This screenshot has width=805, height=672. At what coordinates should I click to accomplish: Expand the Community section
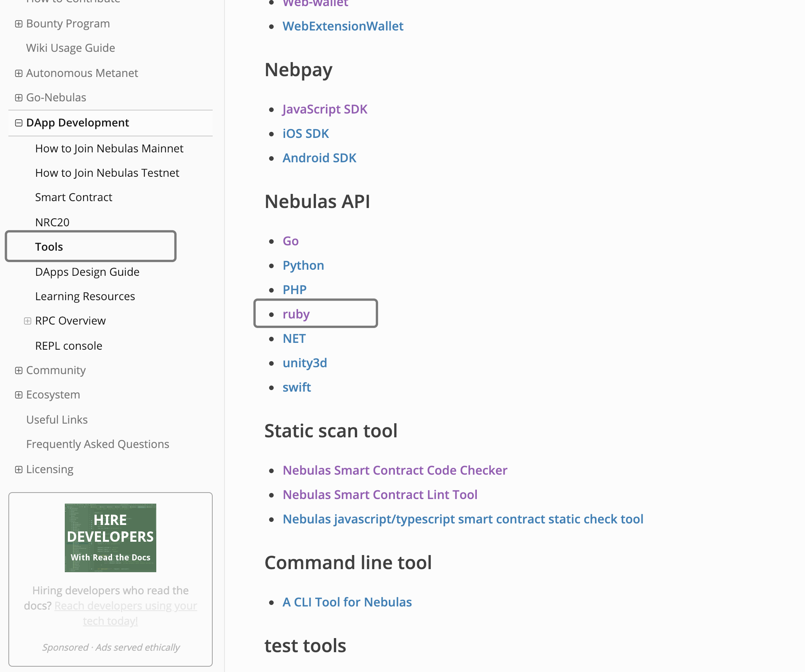19,370
